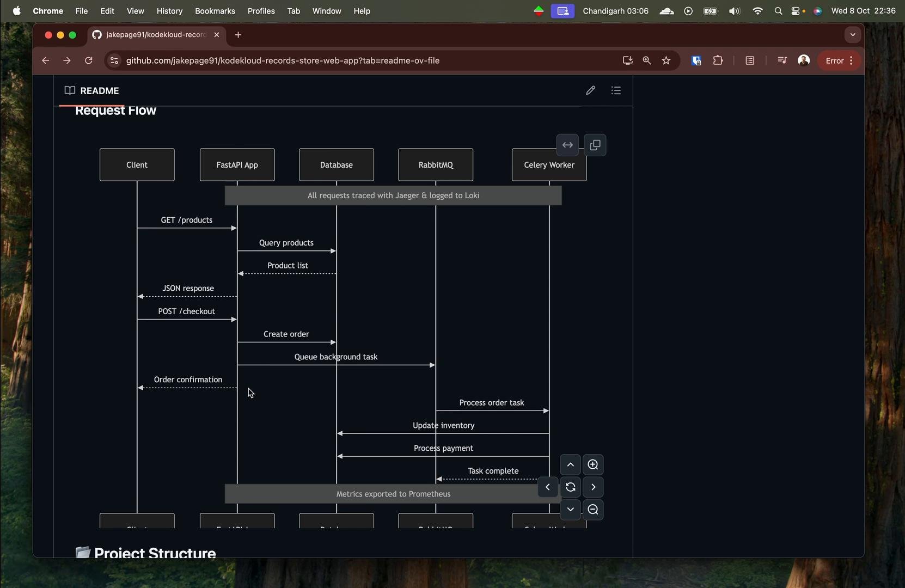Click zoom magnifier in address bar

(x=647, y=60)
